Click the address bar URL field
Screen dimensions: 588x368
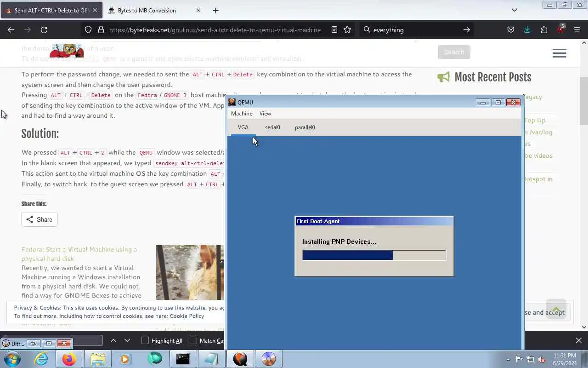click(215, 30)
